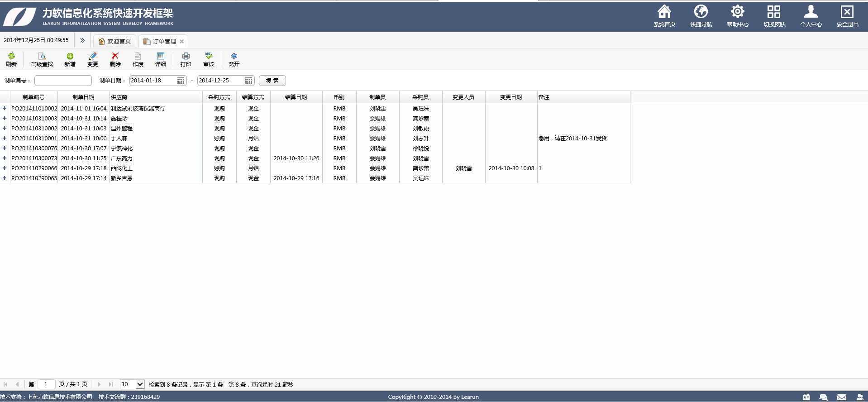This screenshot has width=868, height=402.
Task: Sort by 结算日期 column header
Action: point(296,97)
